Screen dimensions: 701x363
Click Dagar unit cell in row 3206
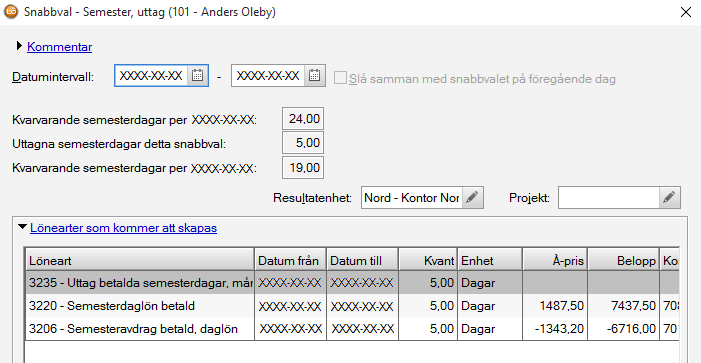[x=490, y=329]
